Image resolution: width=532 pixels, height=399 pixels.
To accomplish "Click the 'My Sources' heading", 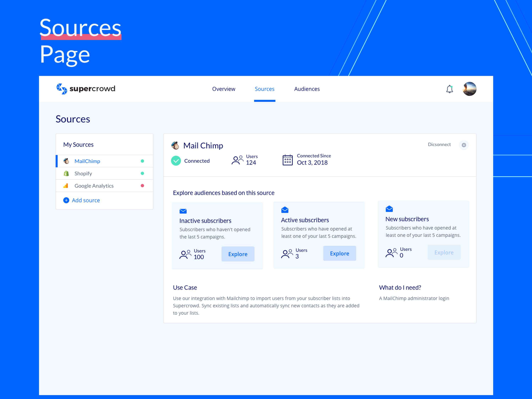I will click(x=78, y=145).
